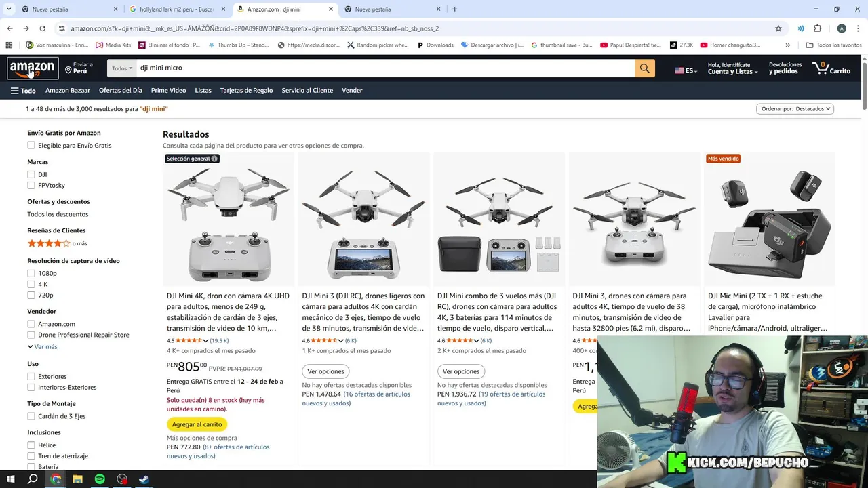Open the Chrome three-dot menu
Viewport: 868px width, 488px height.
(858, 28)
